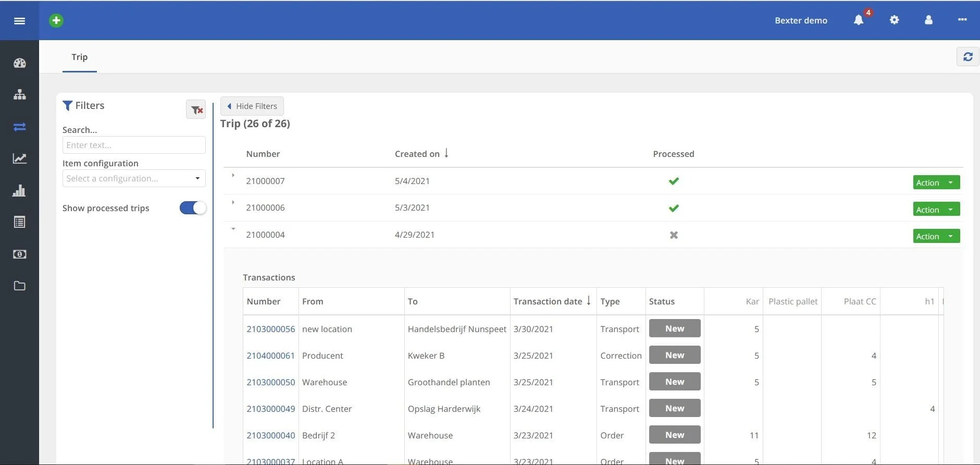Open the money icon in sidebar
This screenshot has height=465, width=980.
19,254
